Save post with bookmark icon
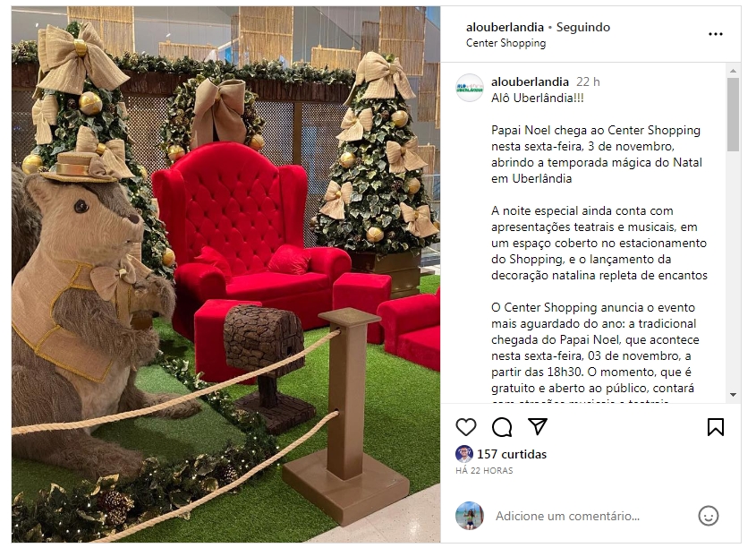The height and width of the screenshot is (548, 756). click(x=716, y=427)
